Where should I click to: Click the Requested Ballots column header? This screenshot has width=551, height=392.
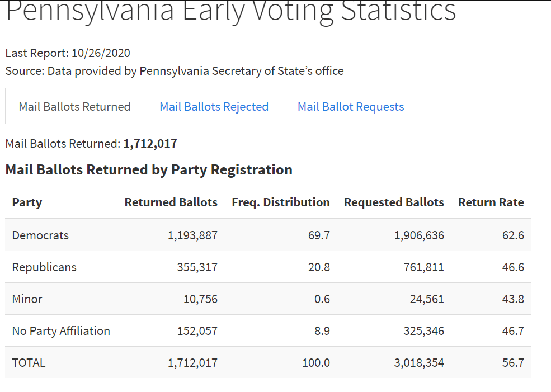pos(394,202)
